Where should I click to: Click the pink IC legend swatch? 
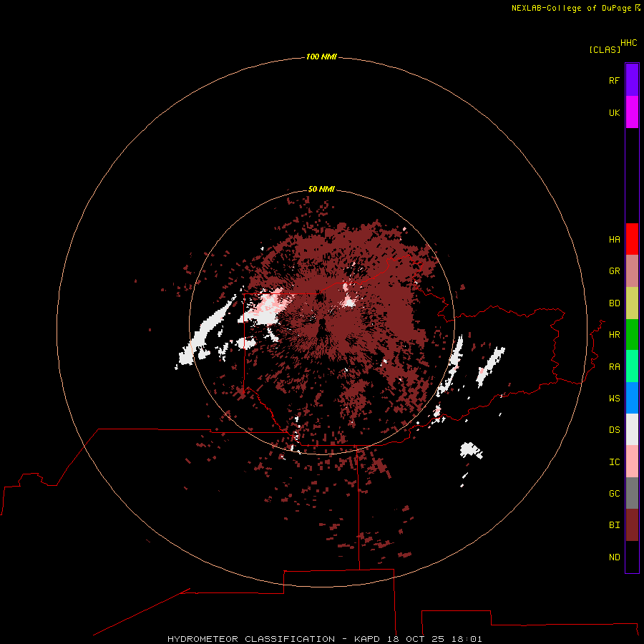pos(632,462)
